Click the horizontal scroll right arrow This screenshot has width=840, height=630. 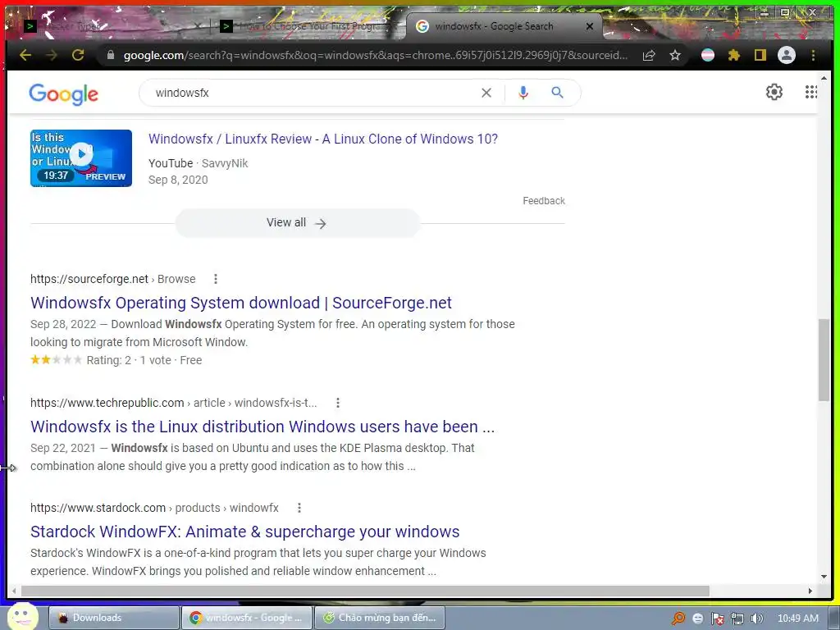810,591
